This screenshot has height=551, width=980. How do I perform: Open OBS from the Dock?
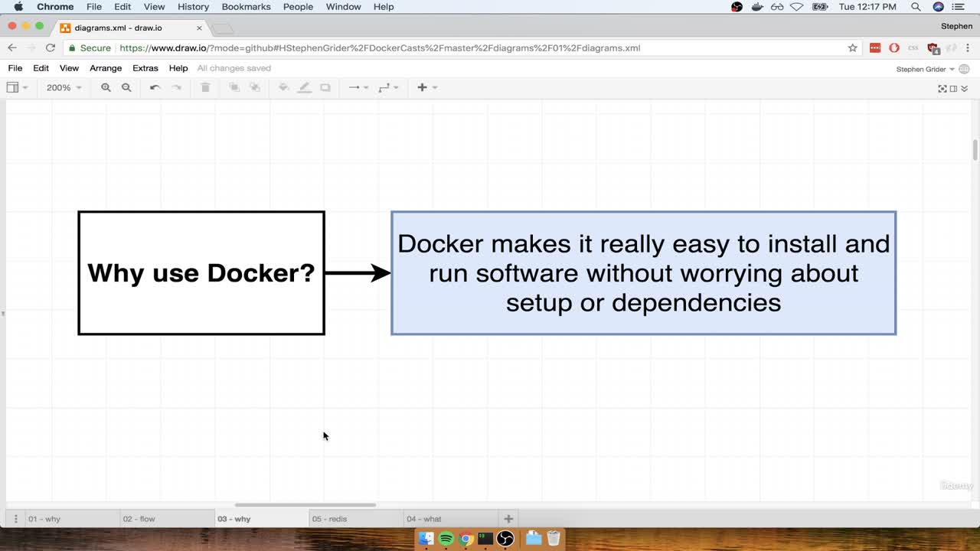505,539
